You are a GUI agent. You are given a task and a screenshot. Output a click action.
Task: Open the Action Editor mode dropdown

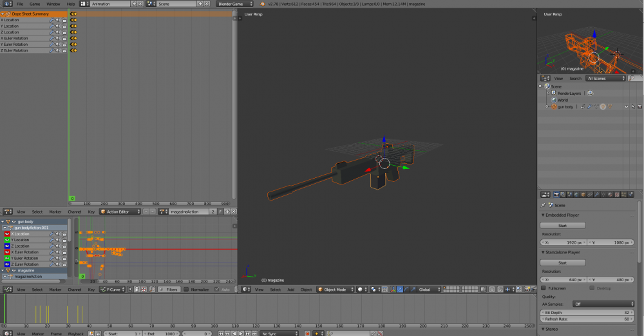point(120,212)
